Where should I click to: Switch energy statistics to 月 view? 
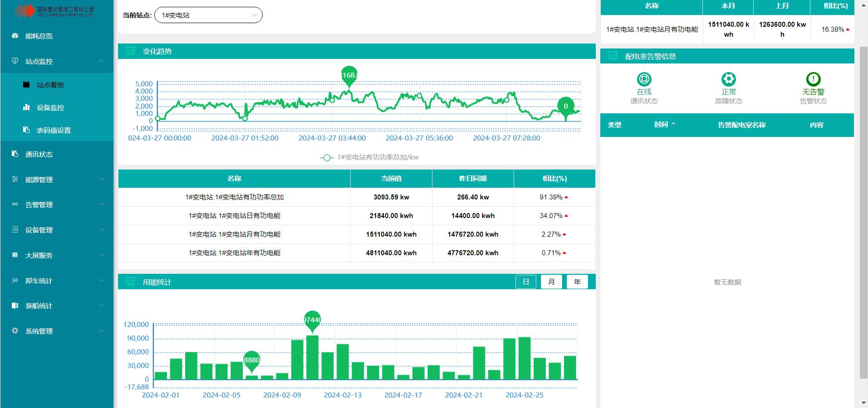tap(551, 282)
